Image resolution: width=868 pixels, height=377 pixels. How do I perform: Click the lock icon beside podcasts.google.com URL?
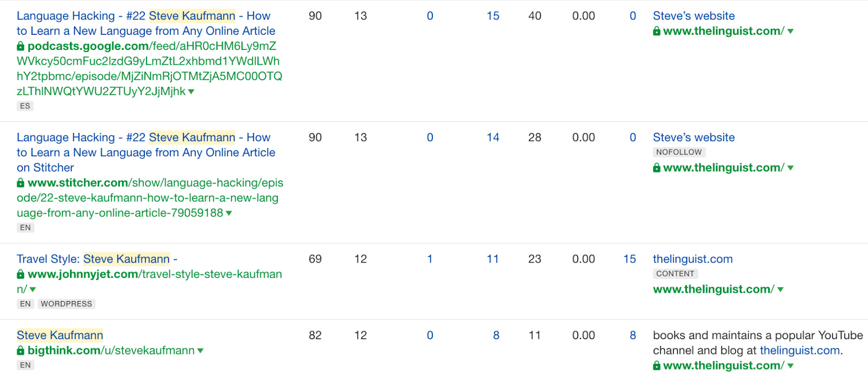[21, 47]
